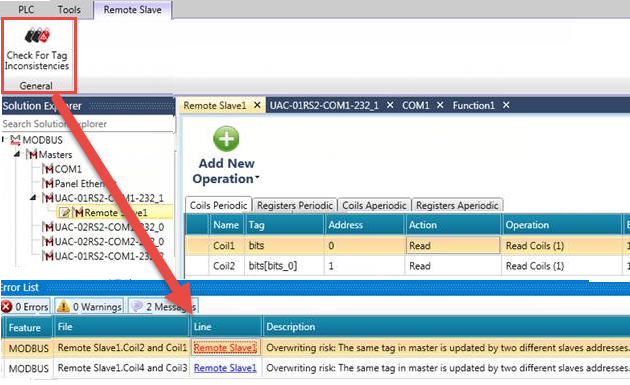Image resolution: width=630 pixels, height=385 pixels.
Task: Switch to the Remote Slave ribbon tab
Action: pos(133,10)
